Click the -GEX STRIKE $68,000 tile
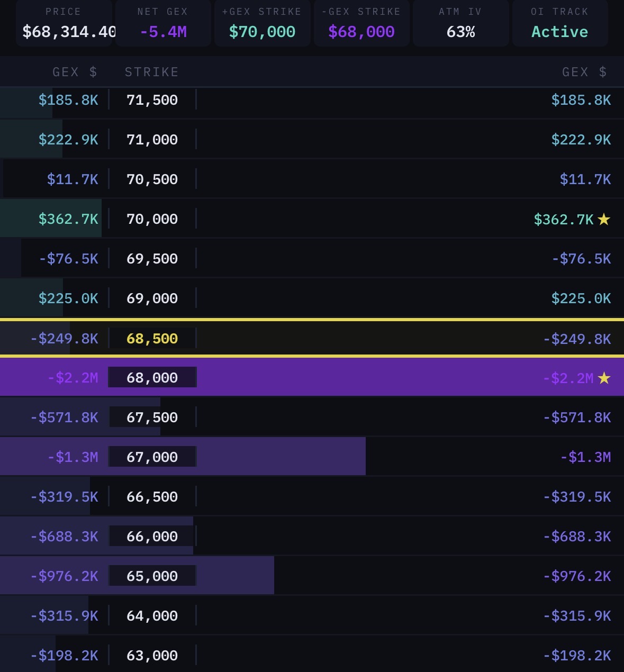The image size is (624, 672). 361,22
